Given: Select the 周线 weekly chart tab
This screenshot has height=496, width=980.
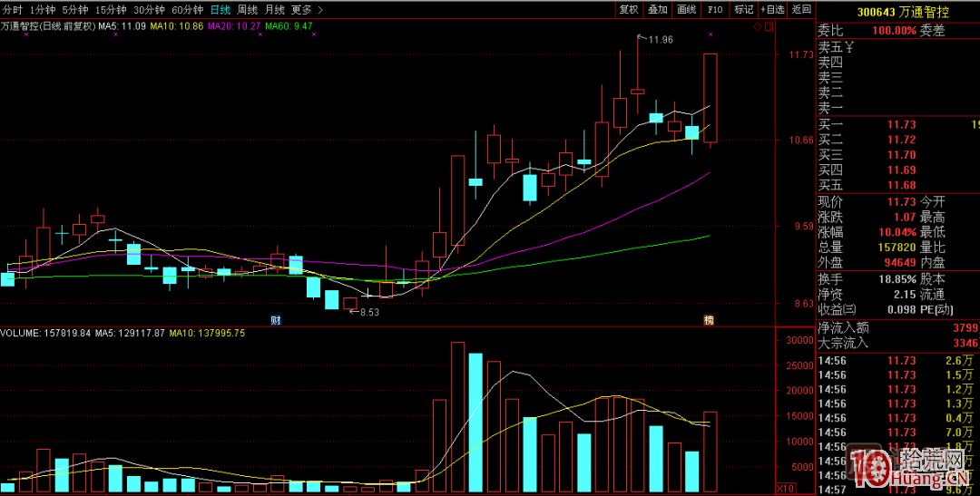Looking at the screenshot, I should (x=247, y=10).
